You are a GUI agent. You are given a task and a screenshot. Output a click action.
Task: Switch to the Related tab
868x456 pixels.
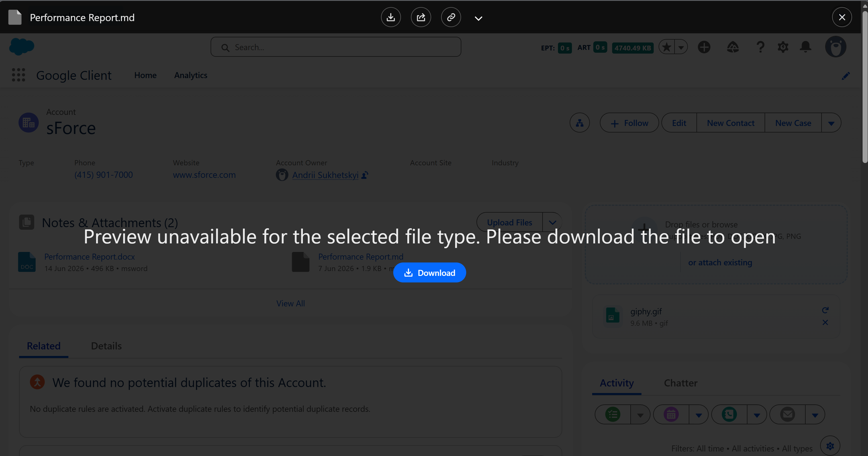pyautogui.click(x=44, y=346)
